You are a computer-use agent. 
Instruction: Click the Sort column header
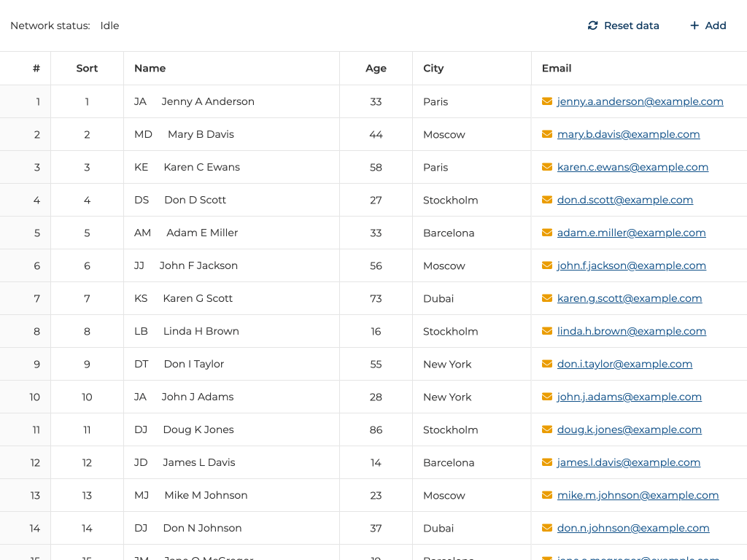click(x=87, y=69)
